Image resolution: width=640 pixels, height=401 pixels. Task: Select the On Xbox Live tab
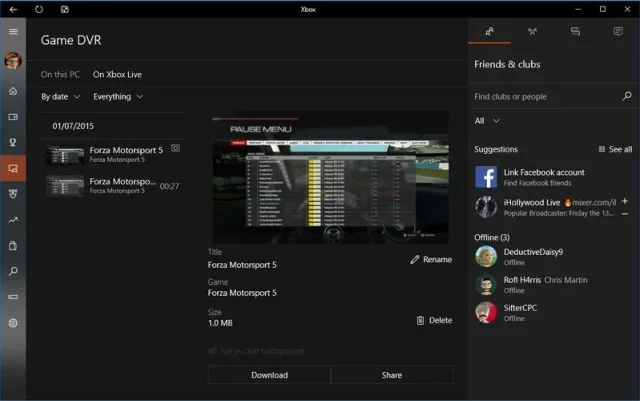pos(117,74)
